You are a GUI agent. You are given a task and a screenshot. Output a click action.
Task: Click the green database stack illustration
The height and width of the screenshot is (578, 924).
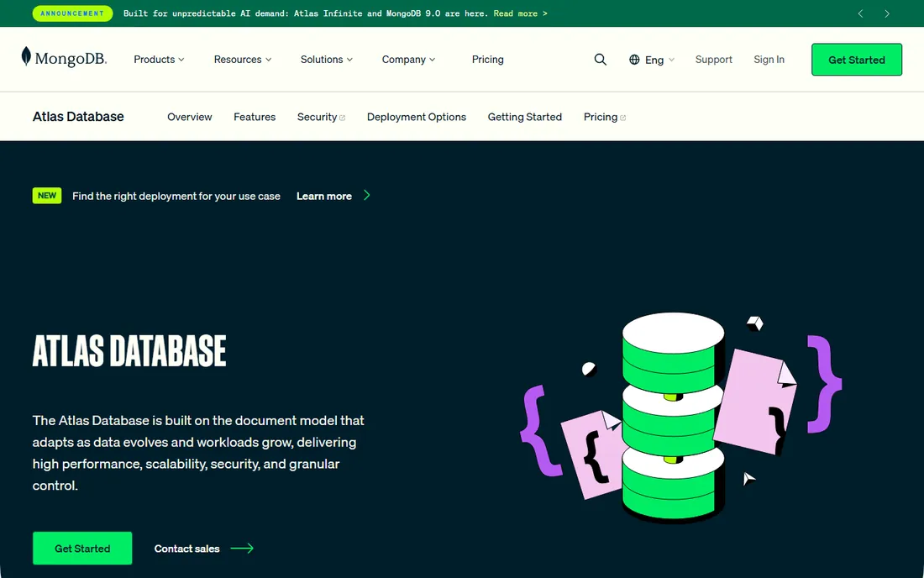673,418
